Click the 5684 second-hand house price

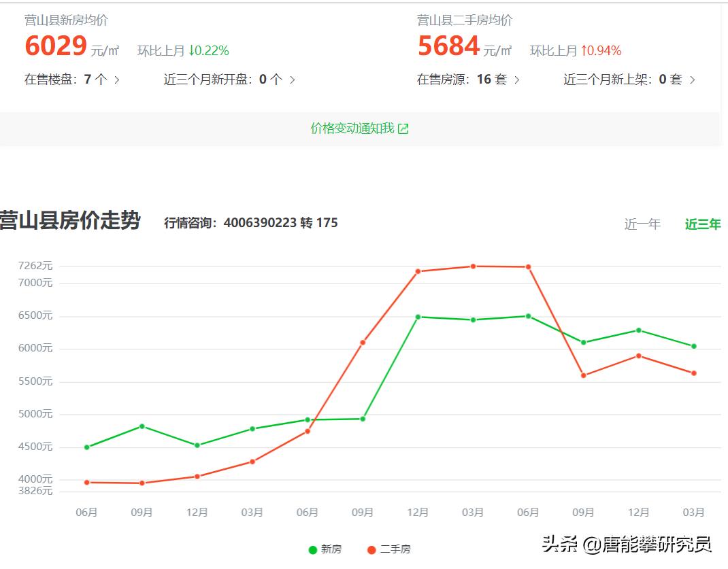pyautogui.click(x=448, y=46)
